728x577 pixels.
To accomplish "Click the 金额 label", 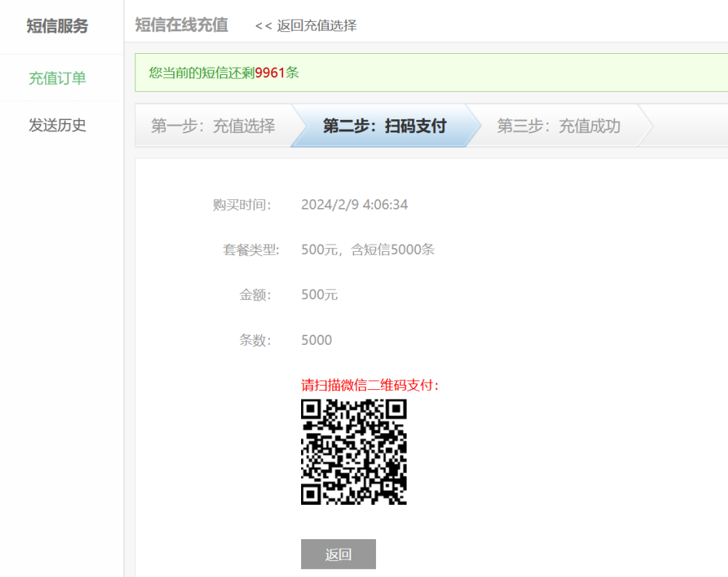I will [255, 295].
